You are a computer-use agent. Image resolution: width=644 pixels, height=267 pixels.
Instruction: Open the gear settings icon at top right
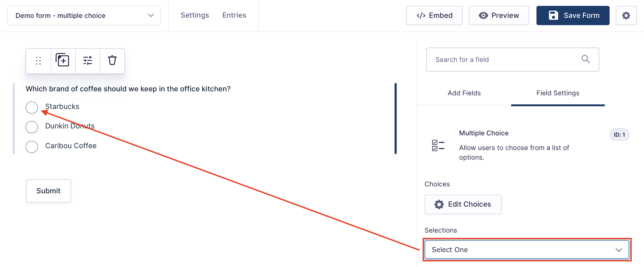tap(626, 15)
